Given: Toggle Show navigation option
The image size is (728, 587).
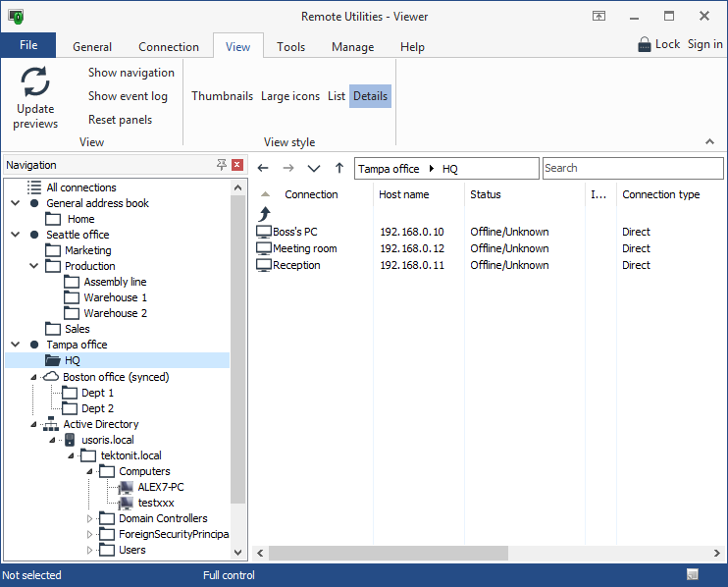Looking at the screenshot, I should point(131,73).
